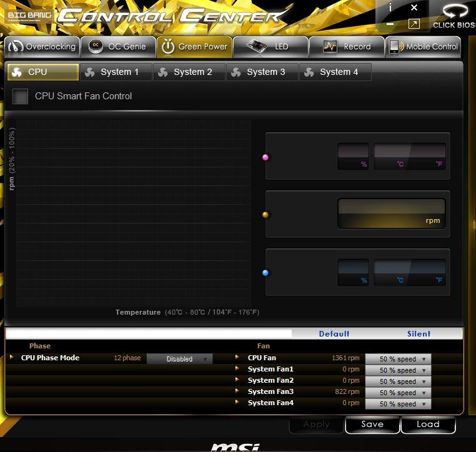
Task: Click the Load button
Action: [428, 425]
